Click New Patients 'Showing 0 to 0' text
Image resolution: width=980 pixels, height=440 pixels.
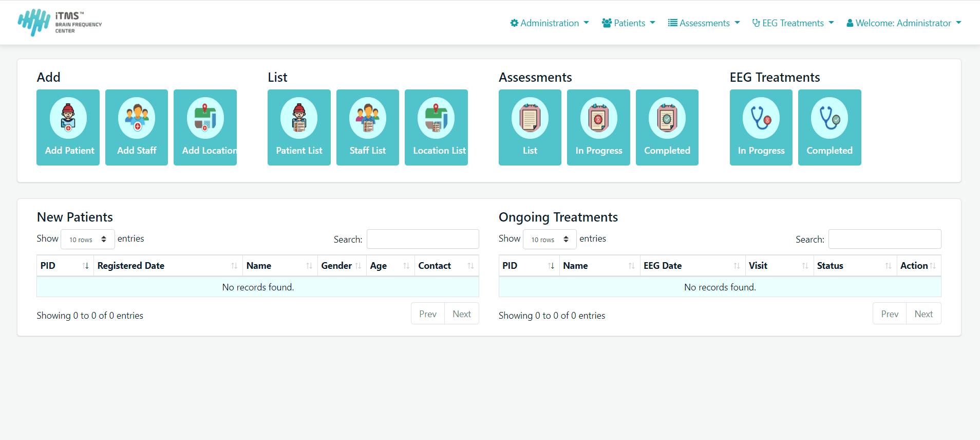pyautogui.click(x=90, y=316)
